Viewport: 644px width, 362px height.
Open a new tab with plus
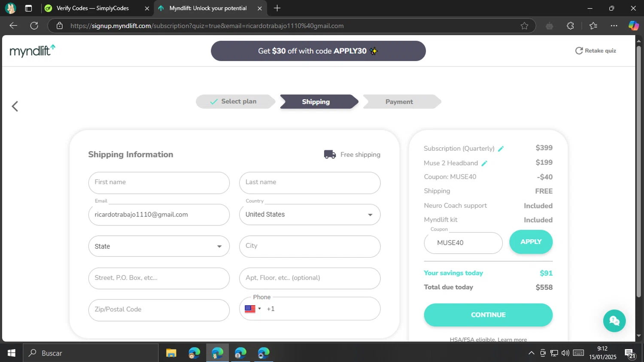[277, 8]
